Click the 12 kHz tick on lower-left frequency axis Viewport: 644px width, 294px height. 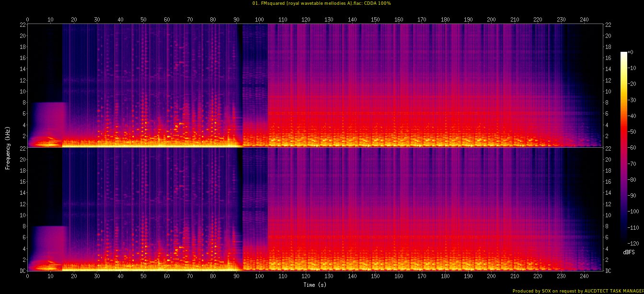point(22,204)
